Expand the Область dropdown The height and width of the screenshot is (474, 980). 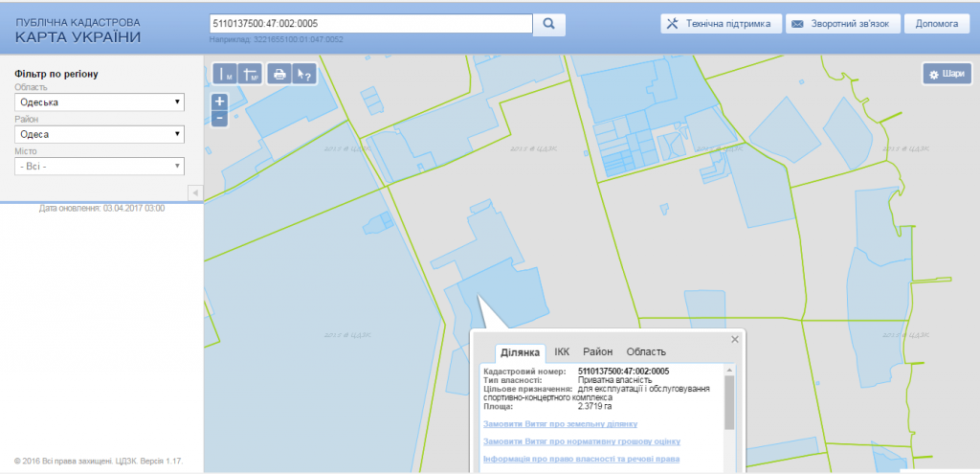coord(99,102)
